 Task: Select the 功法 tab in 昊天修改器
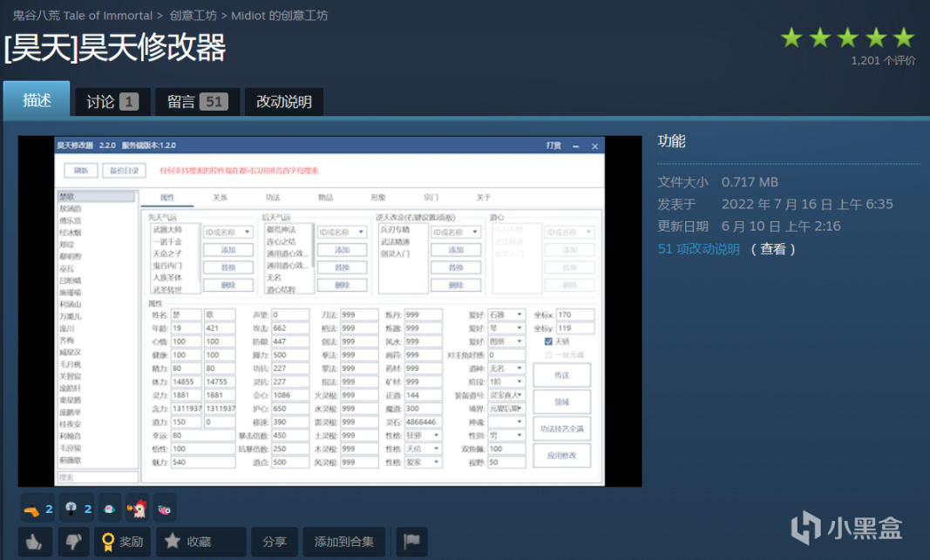click(273, 198)
